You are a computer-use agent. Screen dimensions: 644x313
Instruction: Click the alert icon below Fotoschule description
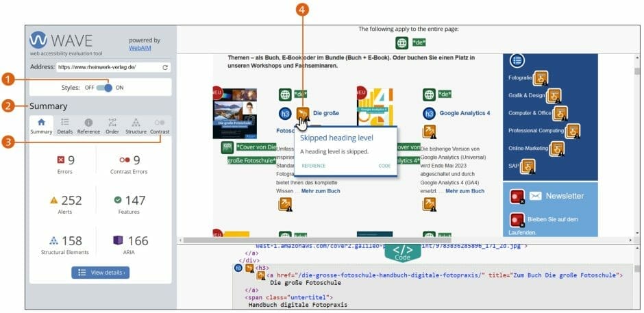pos(286,204)
